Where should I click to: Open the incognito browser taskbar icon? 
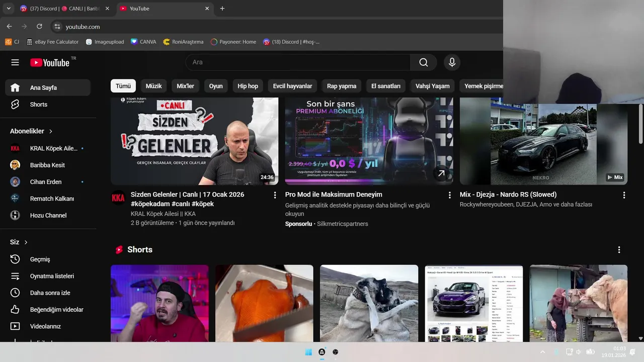point(322,352)
